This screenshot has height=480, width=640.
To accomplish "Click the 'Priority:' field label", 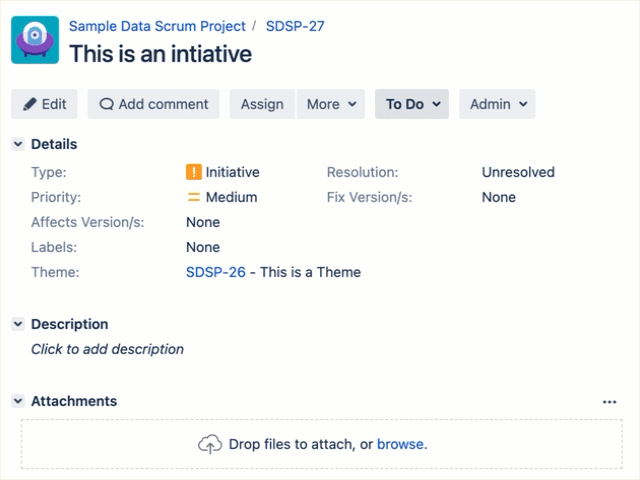I will click(56, 197).
